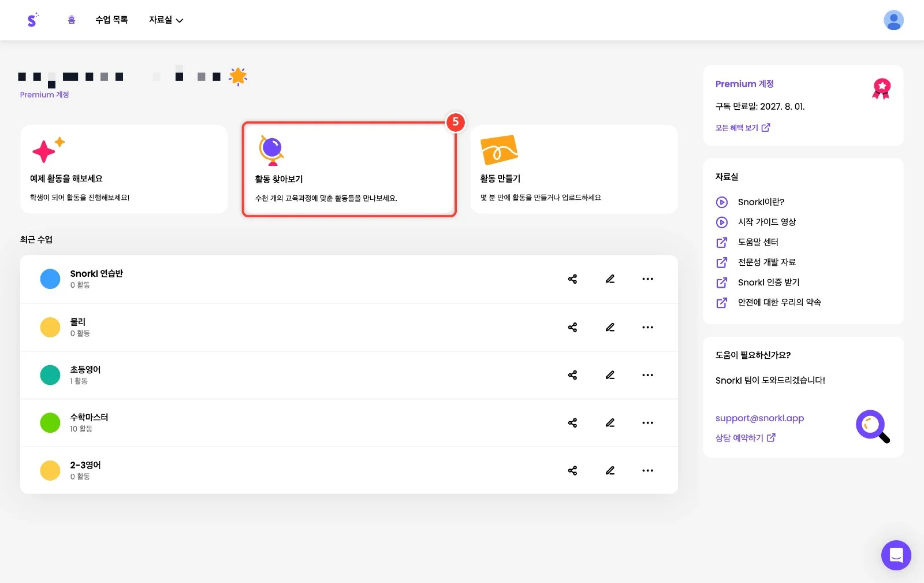Play the Snorkl이란? video resource
This screenshot has height=583, width=924.
(750, 202)
